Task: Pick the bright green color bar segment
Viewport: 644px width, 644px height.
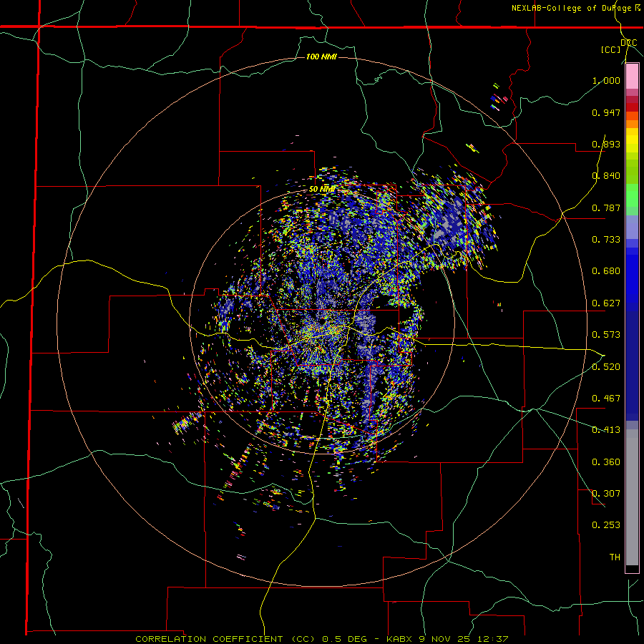Action: 632,195
